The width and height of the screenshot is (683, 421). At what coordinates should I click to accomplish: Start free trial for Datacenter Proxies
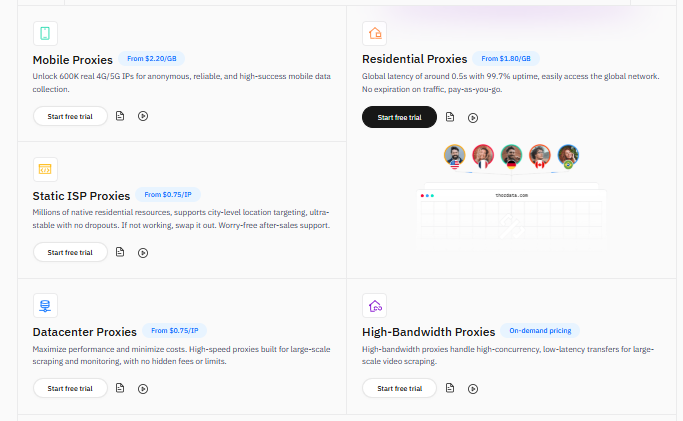click(x=70, y=388)
